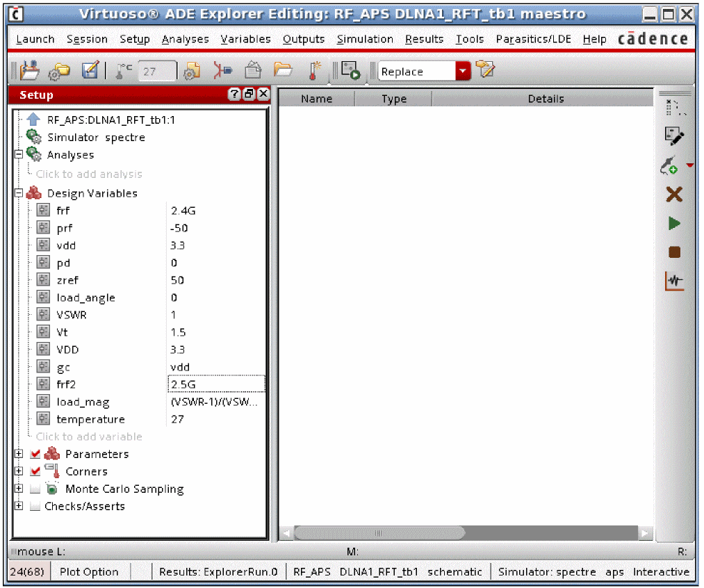Viewport: 704px width, 588px height.
Task: Open the plot waveform icon in right toolbar
Action: tap(673, 281)
